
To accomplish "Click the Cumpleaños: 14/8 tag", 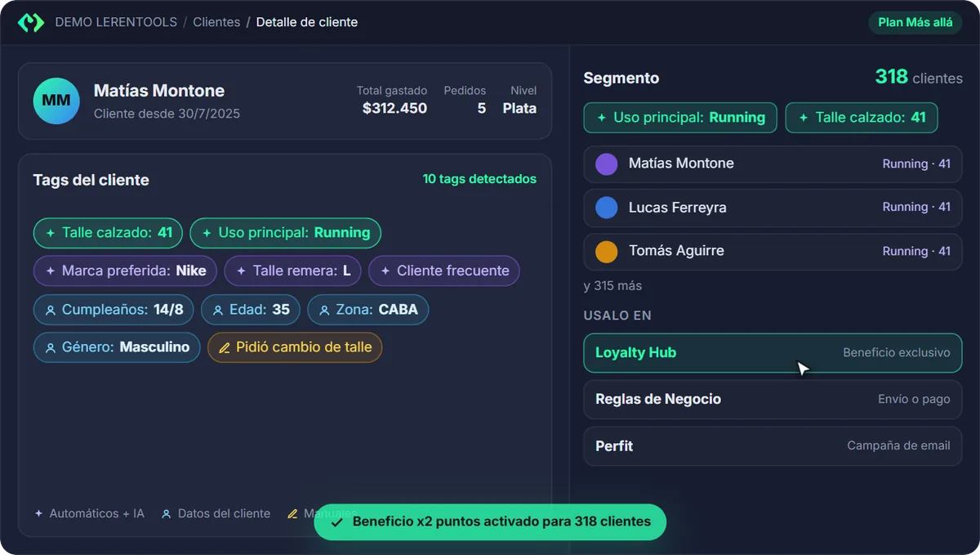I will pos(114,310).
